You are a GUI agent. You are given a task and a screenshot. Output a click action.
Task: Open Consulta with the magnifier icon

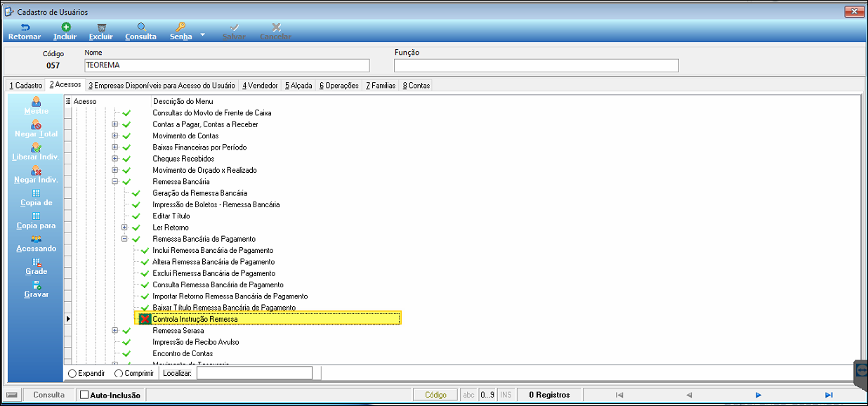tap(140, 27)
